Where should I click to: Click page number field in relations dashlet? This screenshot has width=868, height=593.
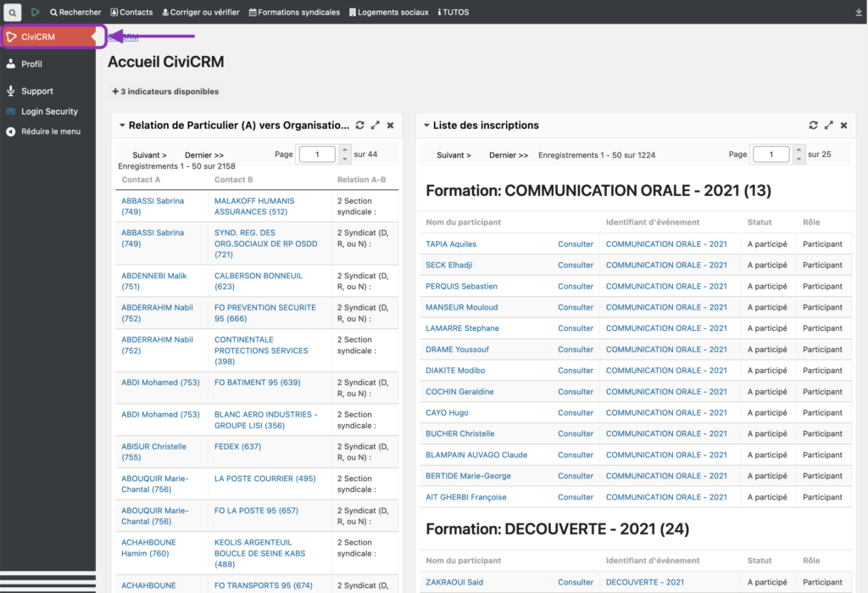[x=317, y=154]
